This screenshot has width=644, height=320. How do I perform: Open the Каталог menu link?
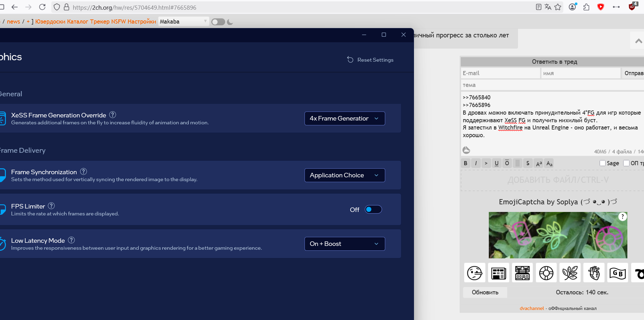tap(78, 21)
